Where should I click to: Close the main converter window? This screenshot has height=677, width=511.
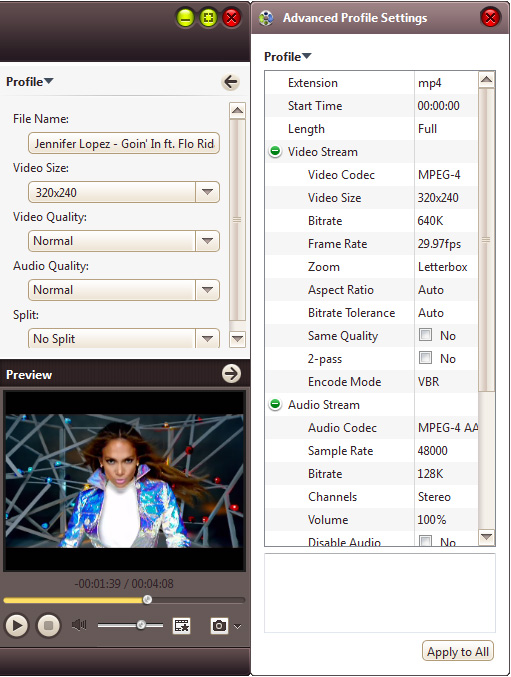click(232, 18)
